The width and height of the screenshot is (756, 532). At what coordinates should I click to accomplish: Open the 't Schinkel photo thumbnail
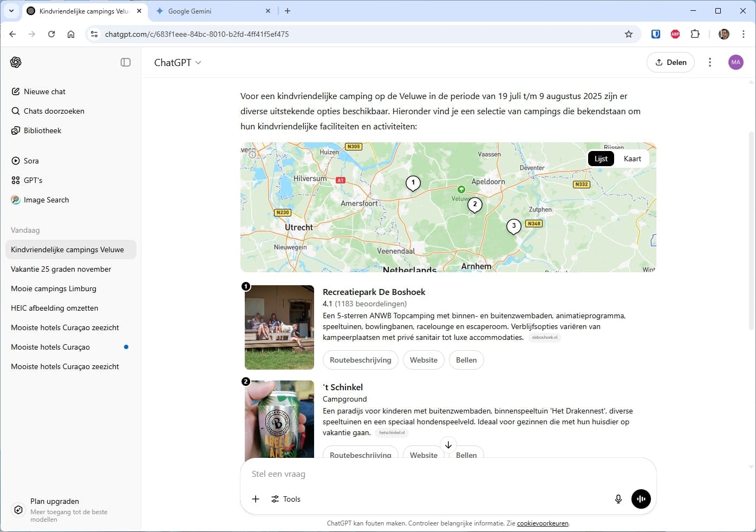[x=279, y=419]
